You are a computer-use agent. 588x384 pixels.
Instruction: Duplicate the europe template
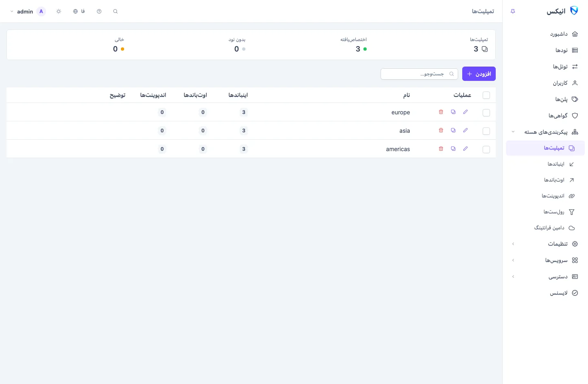click(453, 112)
